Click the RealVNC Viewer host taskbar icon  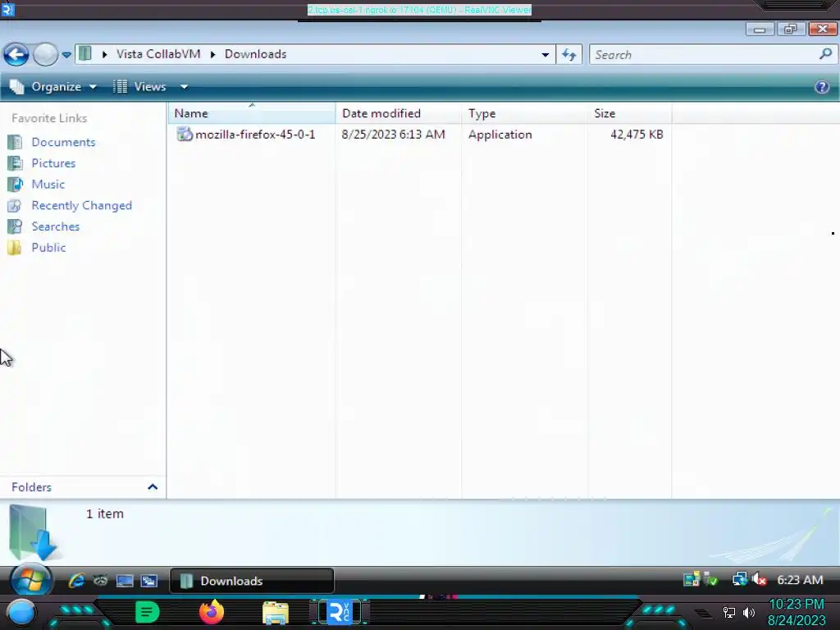click(x=339, y=612)
